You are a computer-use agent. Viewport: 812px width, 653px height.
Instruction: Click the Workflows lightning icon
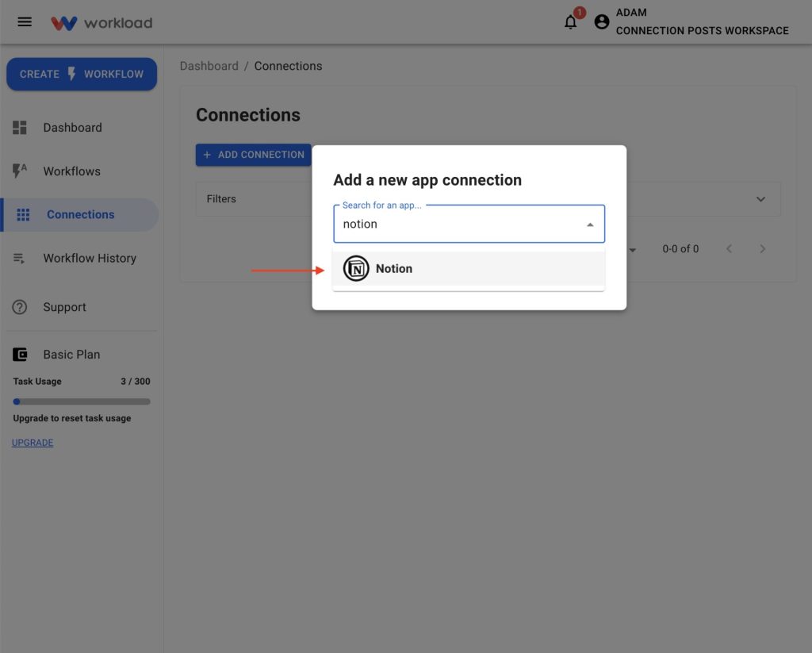(20, 171)
